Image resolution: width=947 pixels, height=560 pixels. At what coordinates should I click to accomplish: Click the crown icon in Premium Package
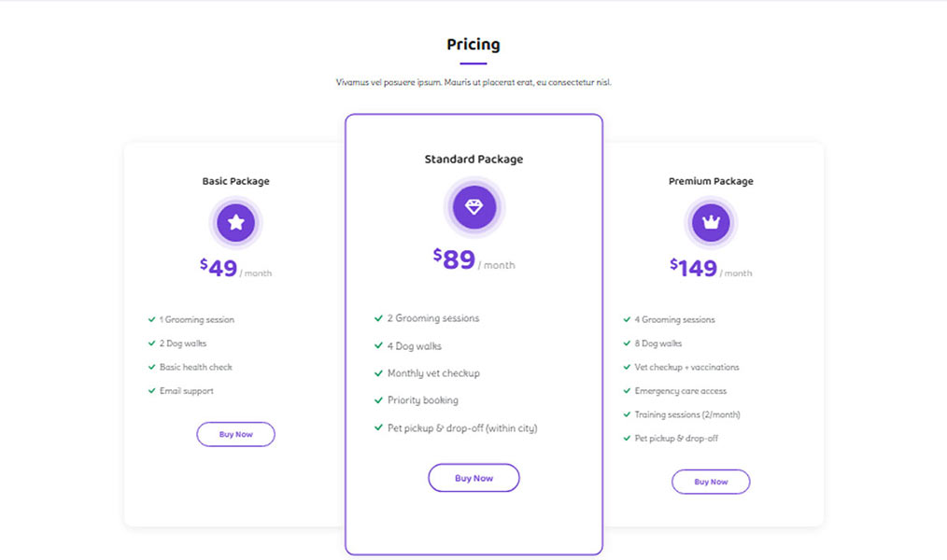(x=711, y=223)
